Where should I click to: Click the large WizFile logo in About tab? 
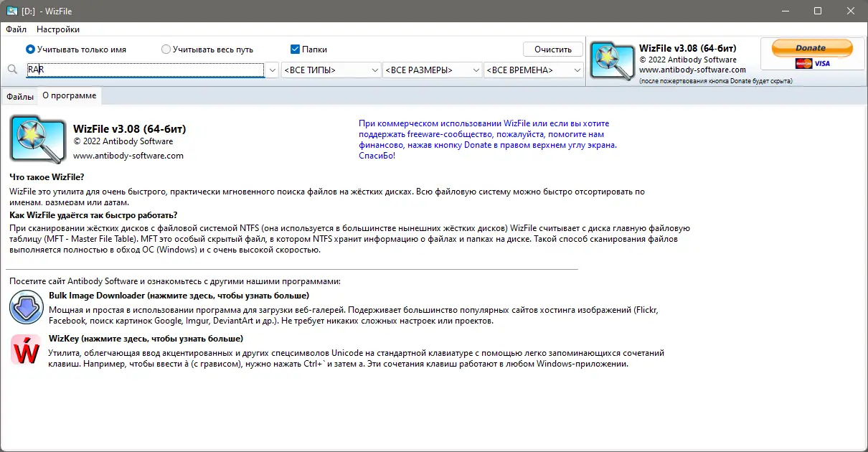37,139
